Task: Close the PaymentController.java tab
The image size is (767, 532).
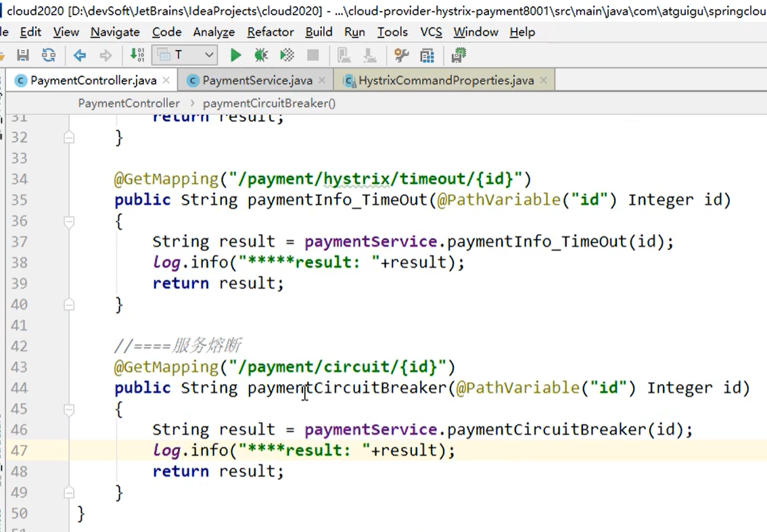Action: click(166, 80)
